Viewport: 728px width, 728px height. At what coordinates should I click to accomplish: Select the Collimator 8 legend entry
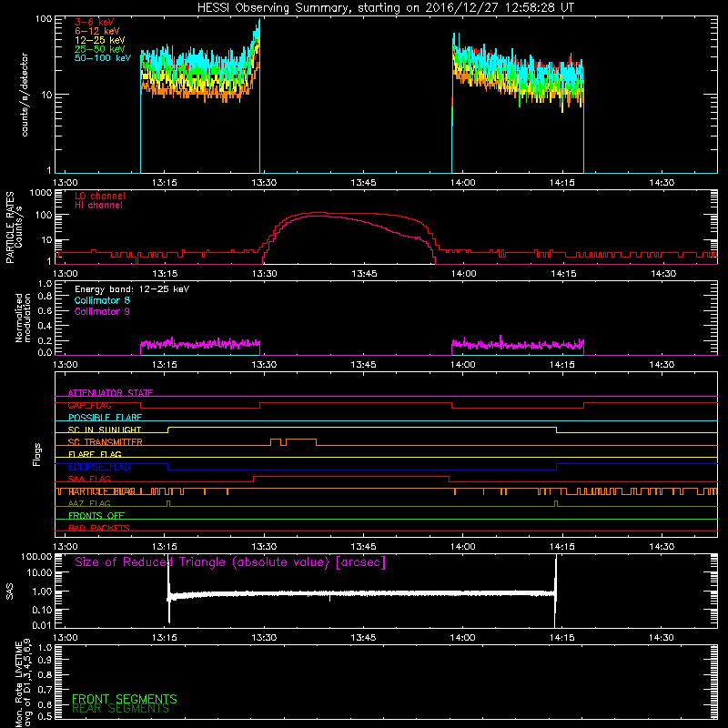point(102,300)
